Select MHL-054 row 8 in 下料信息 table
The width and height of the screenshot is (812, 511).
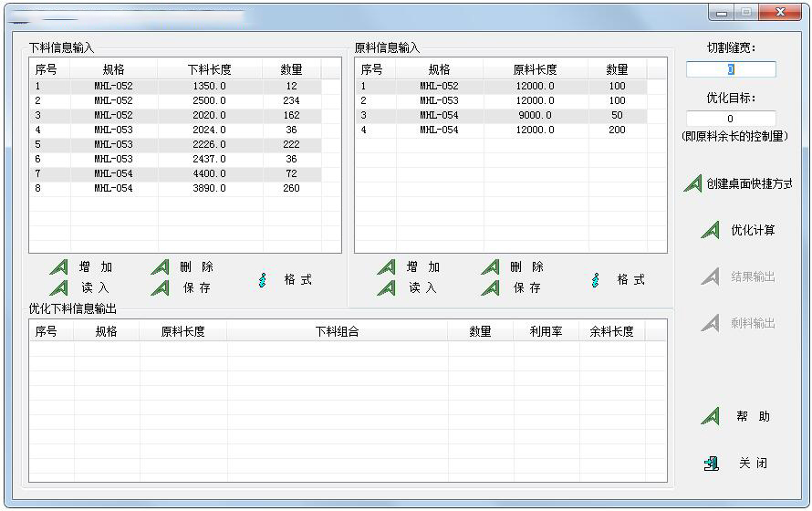point(113,188)
